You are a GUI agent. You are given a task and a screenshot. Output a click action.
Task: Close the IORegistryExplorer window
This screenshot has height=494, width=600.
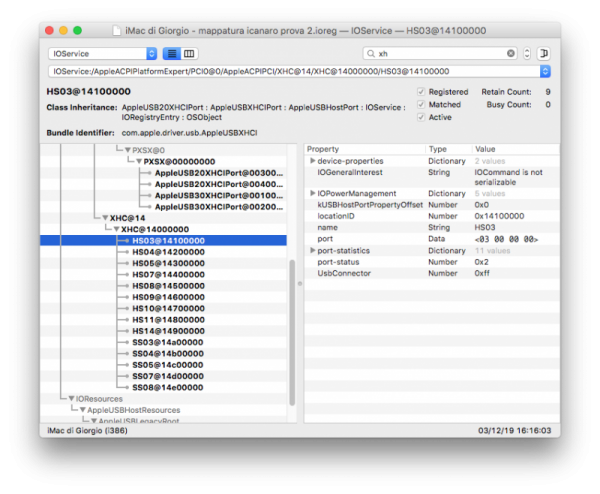[49, 31]
